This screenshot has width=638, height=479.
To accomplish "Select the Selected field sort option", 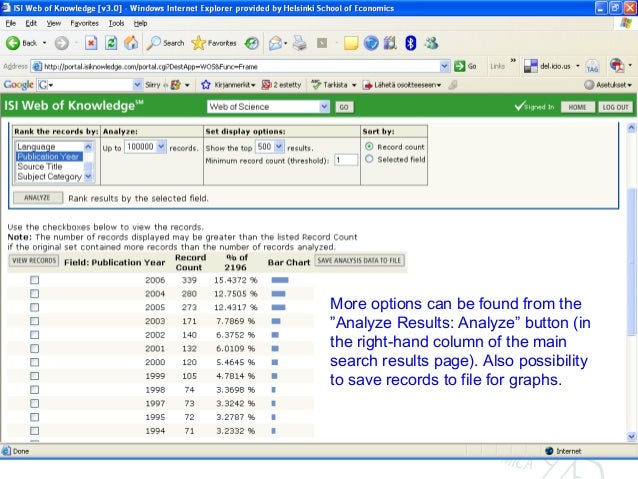I will coord(369,159).
